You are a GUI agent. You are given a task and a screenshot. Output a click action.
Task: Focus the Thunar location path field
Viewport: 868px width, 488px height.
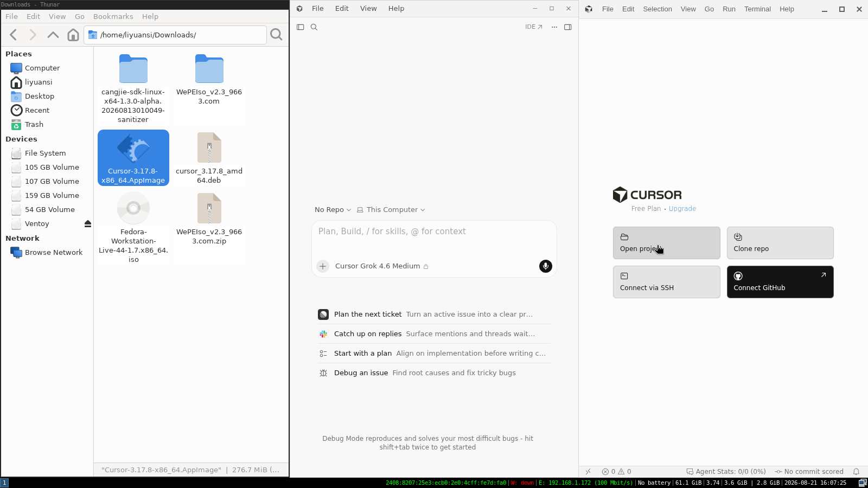pyautogui.click(x=175, y=35)
